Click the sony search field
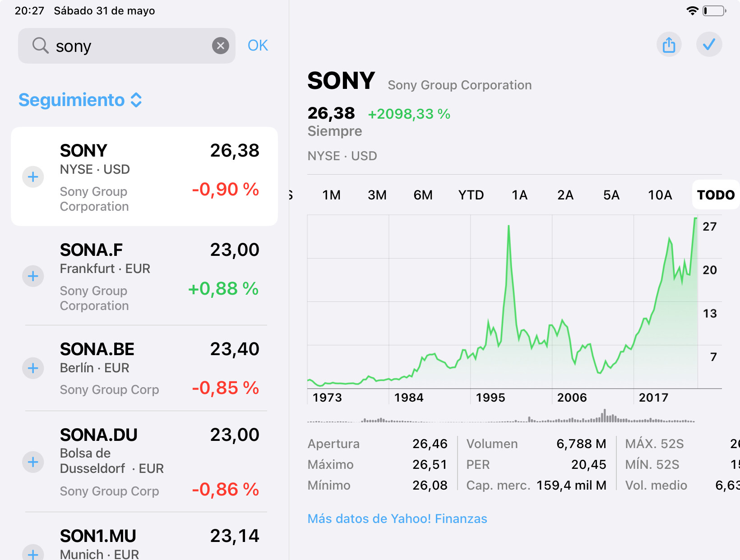The width and height of the screenshot is (740, 560). point(127,46)
